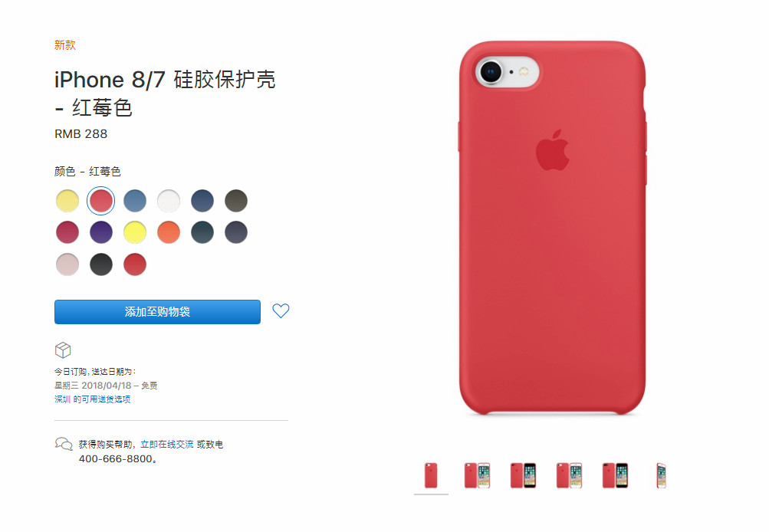Choose the denim blue color swatch

point(135,201)
